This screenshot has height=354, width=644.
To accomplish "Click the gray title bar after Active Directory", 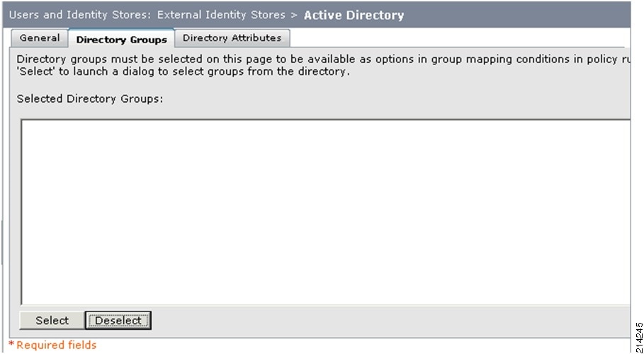I will tap(516, 15).
